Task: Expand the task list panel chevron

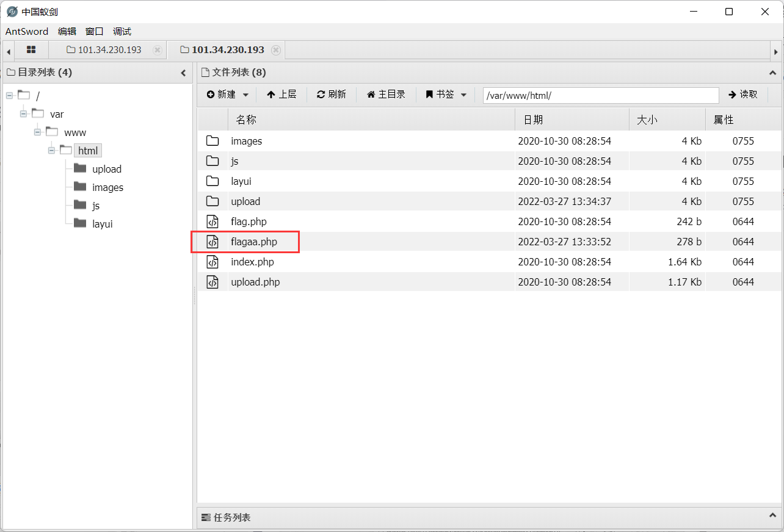Action: point(772,516)
